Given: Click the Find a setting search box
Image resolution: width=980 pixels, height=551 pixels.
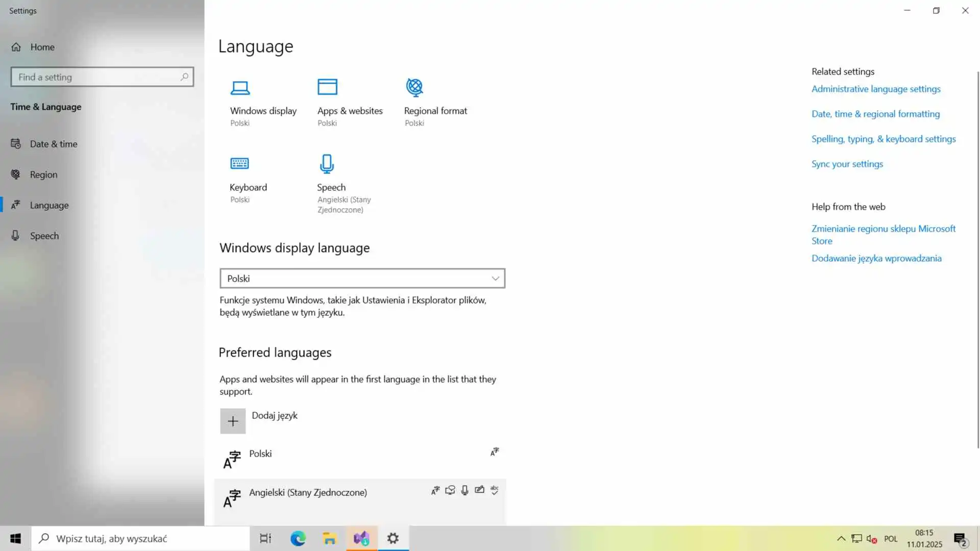Looking at the screenshot, I should 97,77.
